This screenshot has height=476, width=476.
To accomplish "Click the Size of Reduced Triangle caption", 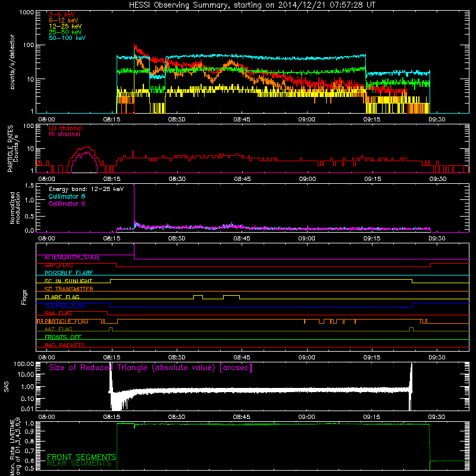I will 151,368.
